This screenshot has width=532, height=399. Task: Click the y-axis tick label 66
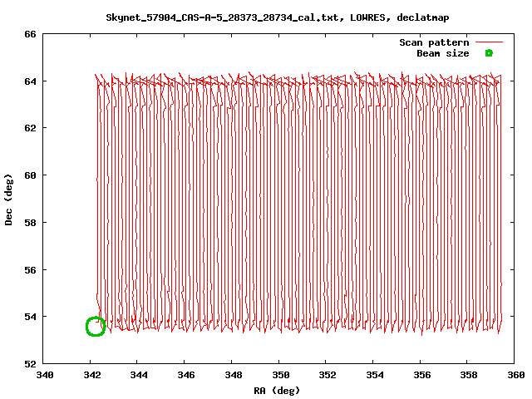[30, 34]
